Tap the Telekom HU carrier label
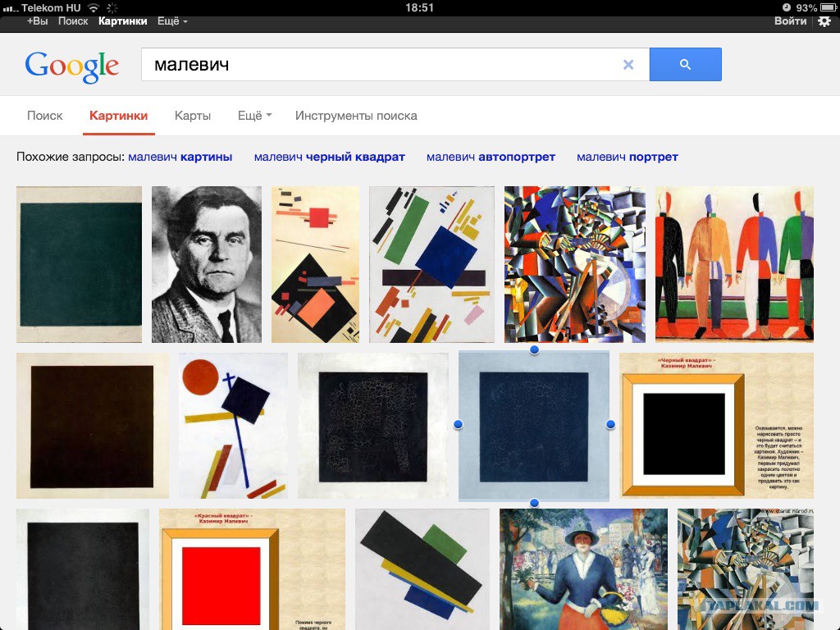The width and height of the screenshot is (840, 630). (51, 7)
